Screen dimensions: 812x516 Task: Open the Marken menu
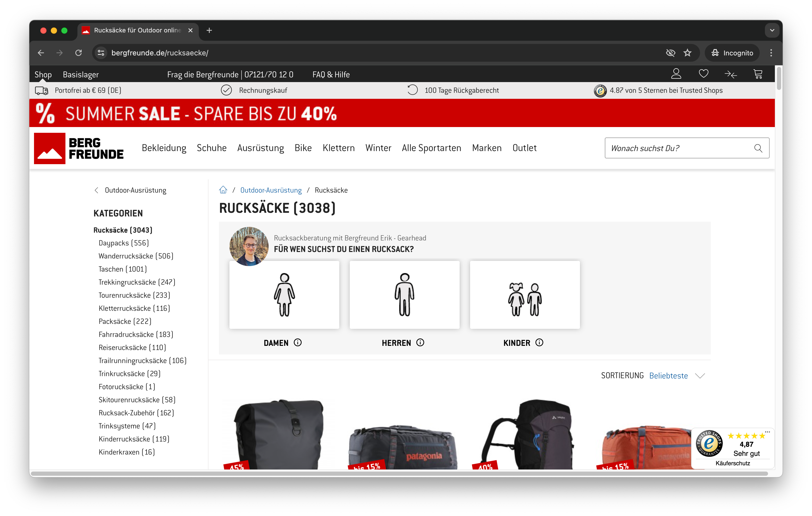487,148
